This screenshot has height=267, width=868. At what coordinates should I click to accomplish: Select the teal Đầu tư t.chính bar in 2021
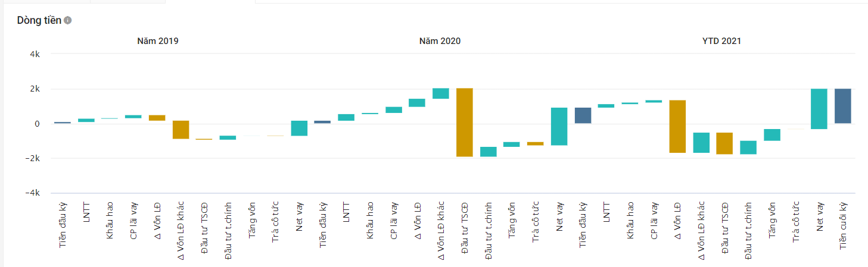(x=748, y=147)
